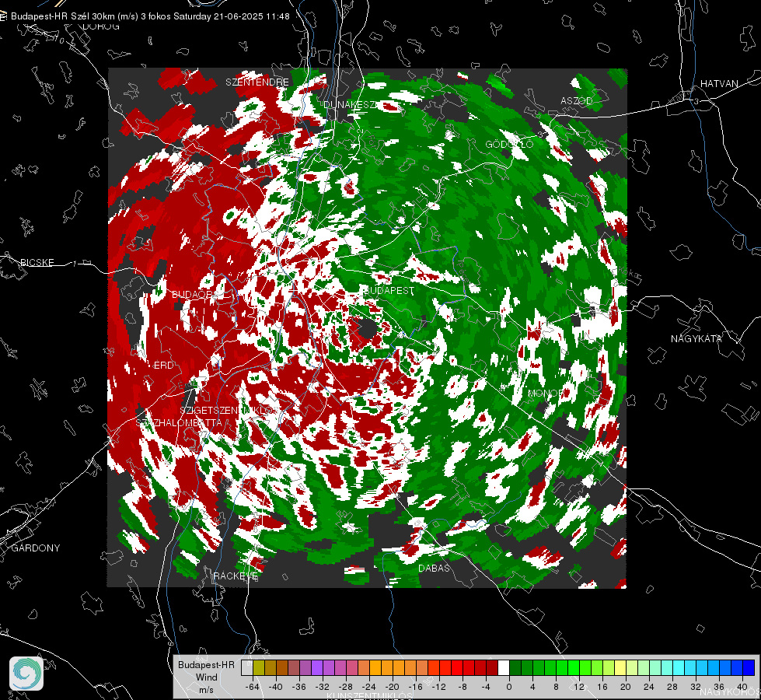Screen dimensions: 761x700
Task: Click the light grey first legend swatch
Action: click(247, 667)
